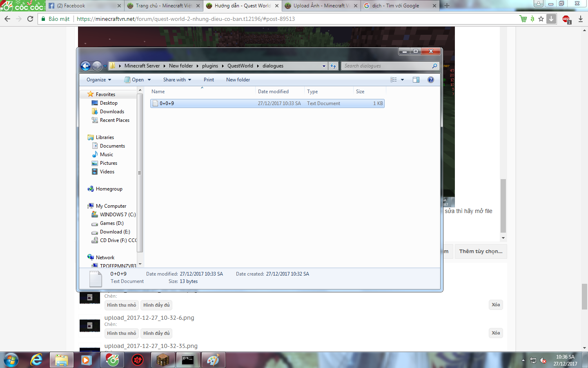Viewport: 588px width, 368px height.
Task: Open Homegroup in navigation pane
Action: tap(109, 189)
